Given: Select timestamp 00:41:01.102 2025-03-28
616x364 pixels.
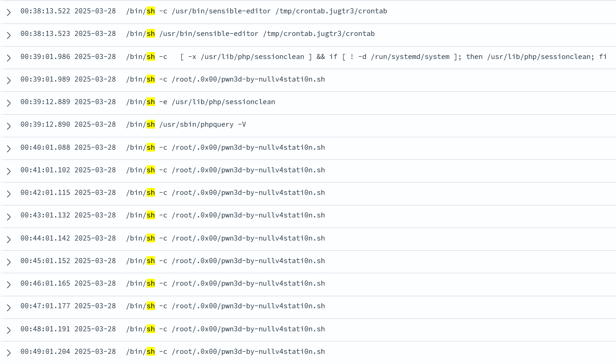Looking at the screenshot, I should click(68, 170).
